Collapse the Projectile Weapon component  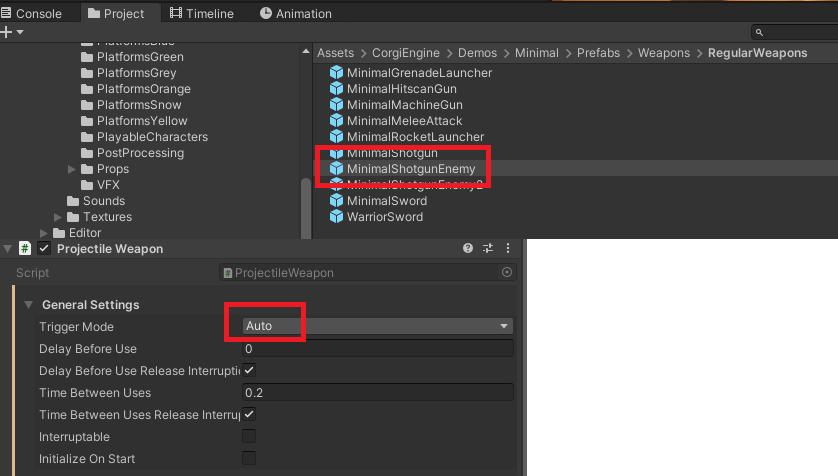pos(7,248)
